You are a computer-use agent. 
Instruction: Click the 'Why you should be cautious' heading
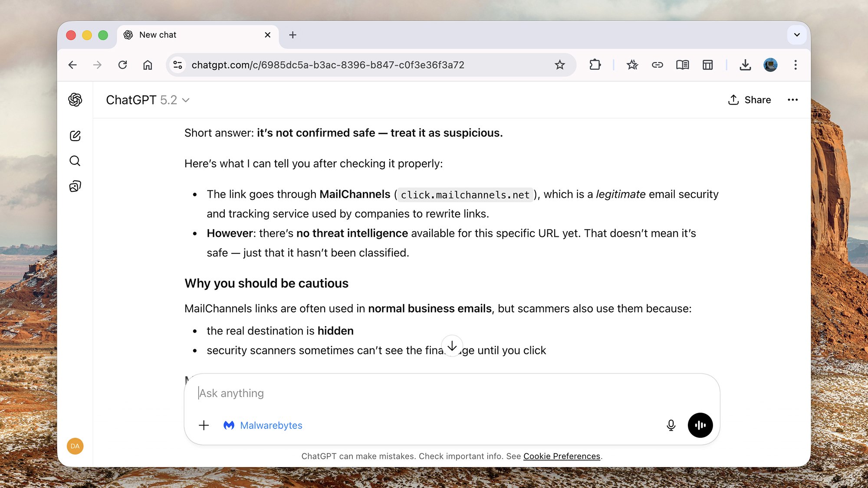pyautogui.click(x=266, y=283)
